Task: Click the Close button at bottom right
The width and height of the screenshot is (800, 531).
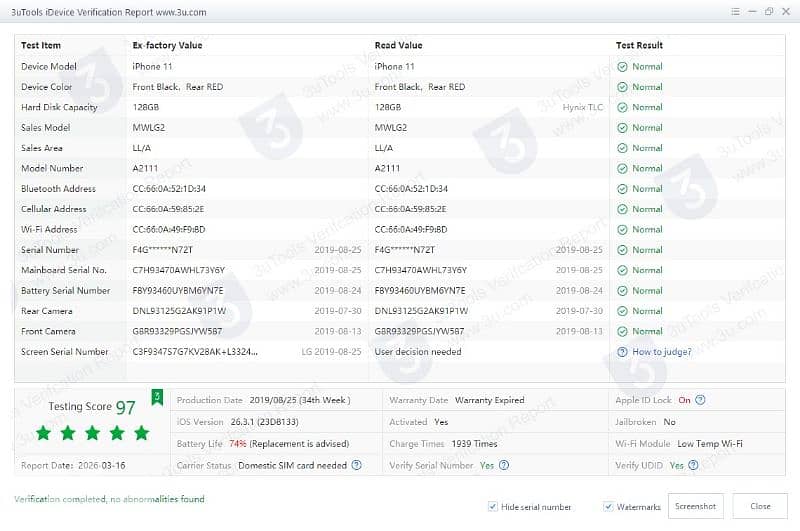Action: (x=760, y=506)
